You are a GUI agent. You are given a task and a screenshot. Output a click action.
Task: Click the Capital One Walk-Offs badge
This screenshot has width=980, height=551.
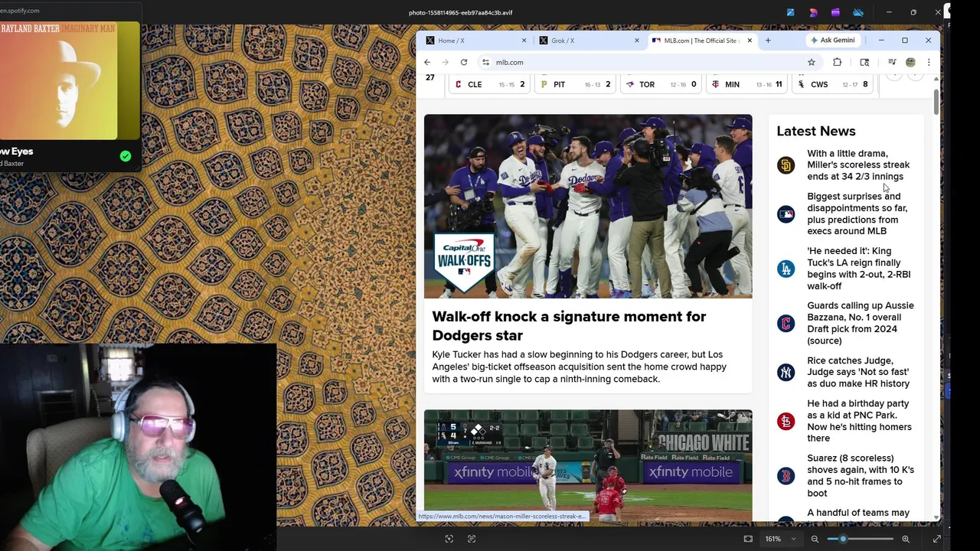(x=464, y=262)
